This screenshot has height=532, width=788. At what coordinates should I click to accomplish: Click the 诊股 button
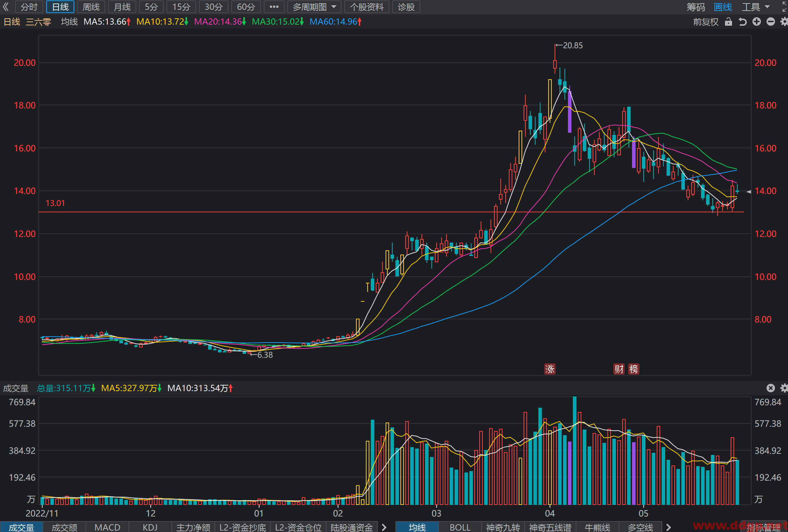406,7
